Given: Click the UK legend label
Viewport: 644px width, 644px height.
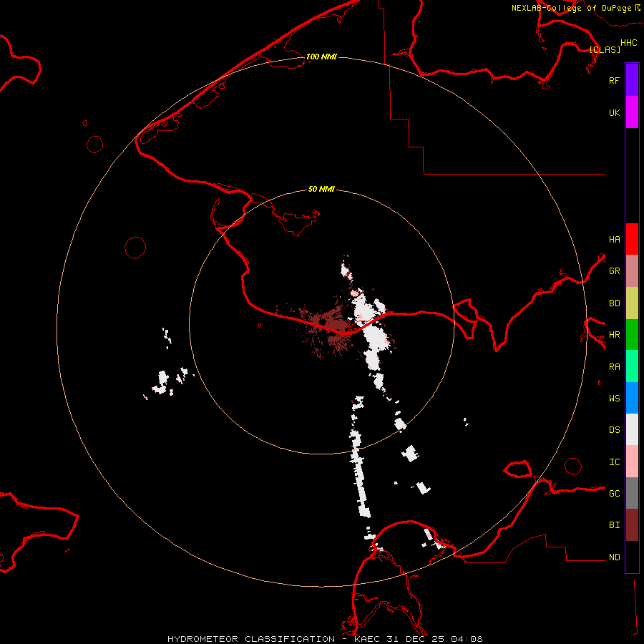Looking at the screenshot, I should tap(614, 113).
